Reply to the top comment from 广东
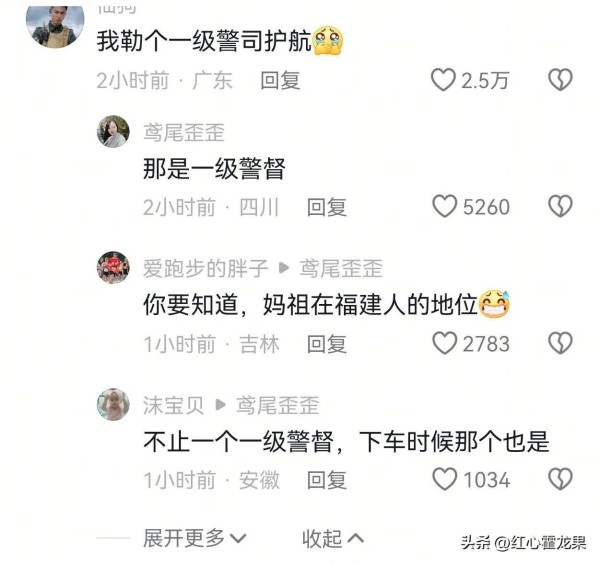Viewport: 600px width, 564px height. tap(280, 81)
